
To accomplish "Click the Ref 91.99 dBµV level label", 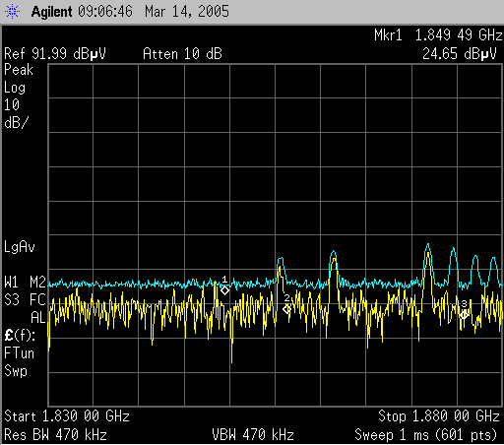I will (55, 54).
